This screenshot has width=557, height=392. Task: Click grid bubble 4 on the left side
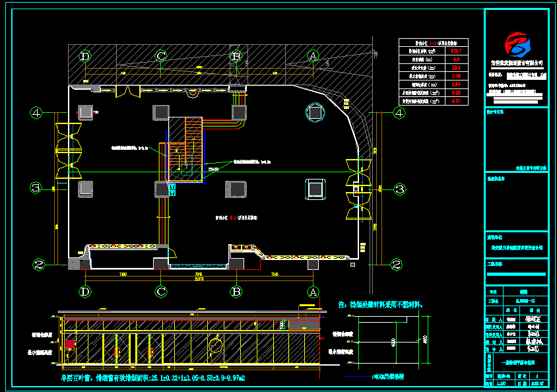click(36, 113)
